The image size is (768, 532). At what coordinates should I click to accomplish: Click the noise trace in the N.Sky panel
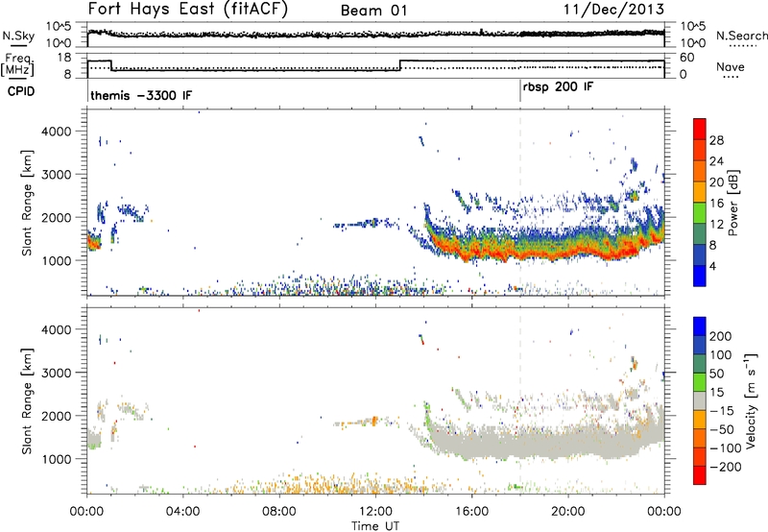pos(375,35)
